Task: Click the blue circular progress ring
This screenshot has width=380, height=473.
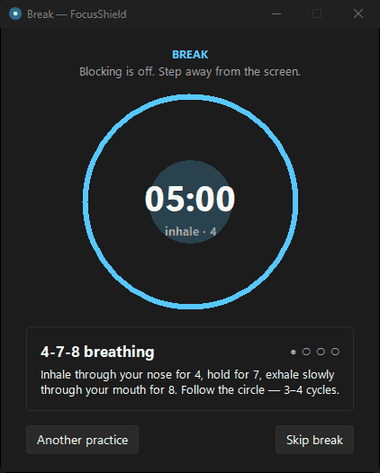Action: click(190, 97)
